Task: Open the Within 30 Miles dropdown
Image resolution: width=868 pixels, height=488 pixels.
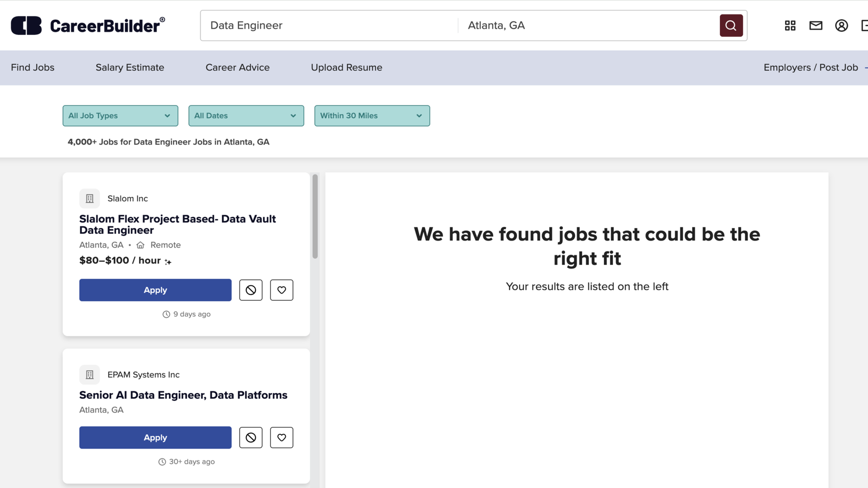Action: [372, 116]
